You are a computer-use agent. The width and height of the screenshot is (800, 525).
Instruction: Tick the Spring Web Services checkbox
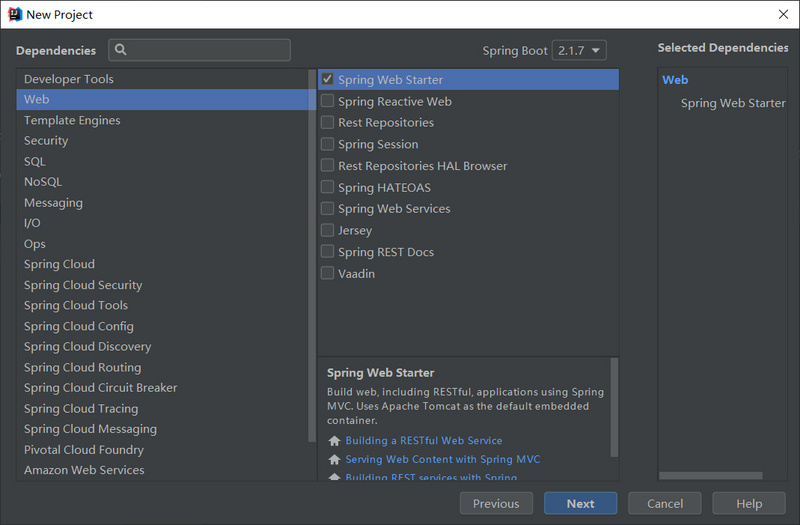click(327, 209)
